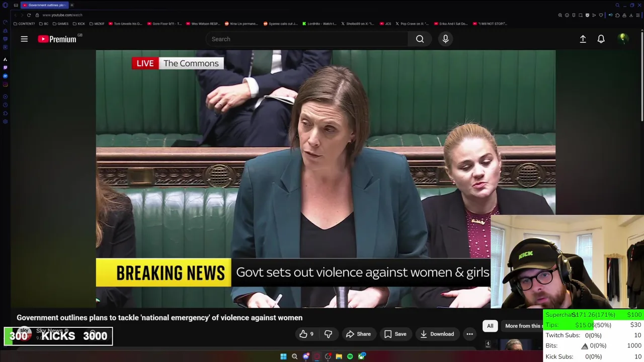Open the YouTube notifications bell
Viewport: 644px width, 362px height.
[601, 39]
